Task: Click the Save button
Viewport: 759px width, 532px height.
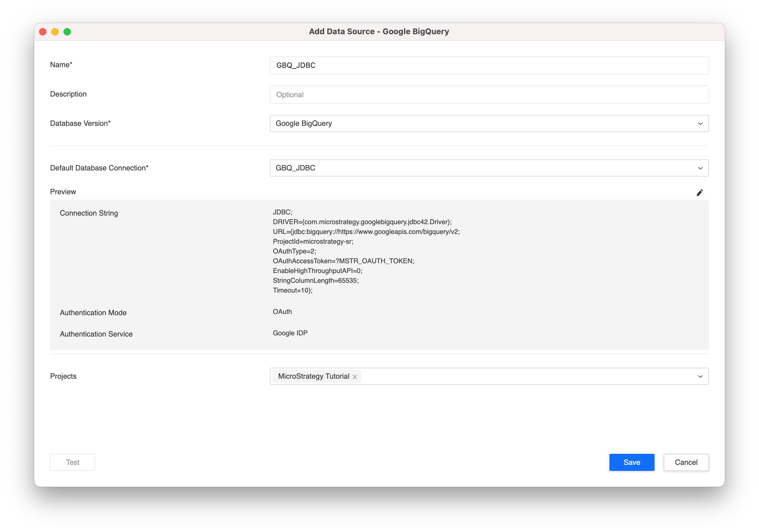Action: [x=631, y=462]
